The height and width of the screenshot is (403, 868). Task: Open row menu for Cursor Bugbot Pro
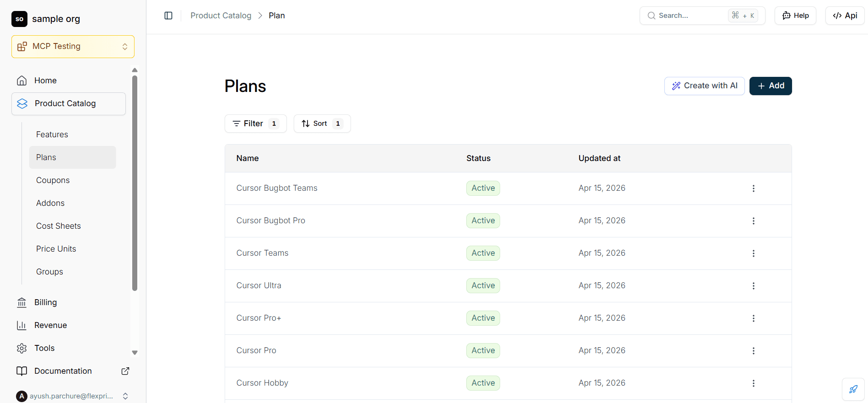coord(754,221)
